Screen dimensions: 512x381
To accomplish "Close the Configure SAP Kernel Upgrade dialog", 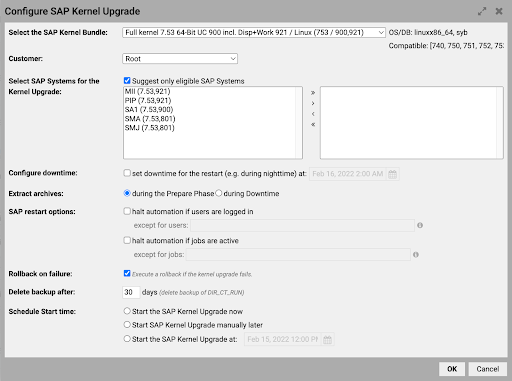I will tap(499, 11).
